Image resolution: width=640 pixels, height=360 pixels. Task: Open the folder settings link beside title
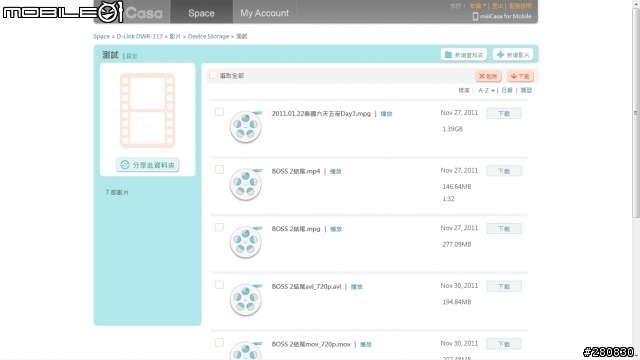(131, 56)
